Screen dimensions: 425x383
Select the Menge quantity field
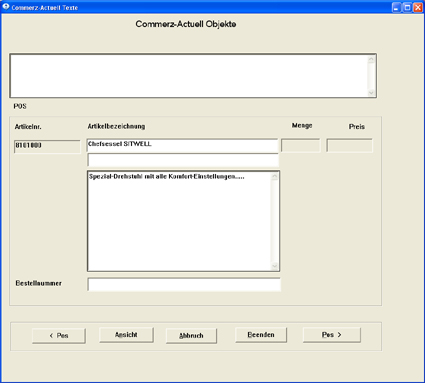point(301,146)
